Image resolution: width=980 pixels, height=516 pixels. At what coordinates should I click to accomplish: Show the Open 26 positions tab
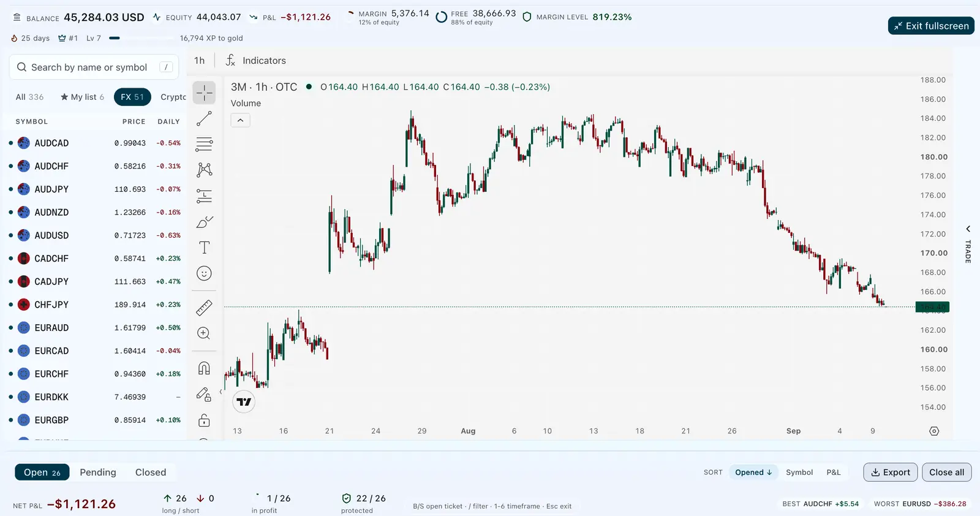tap(42, 472)
